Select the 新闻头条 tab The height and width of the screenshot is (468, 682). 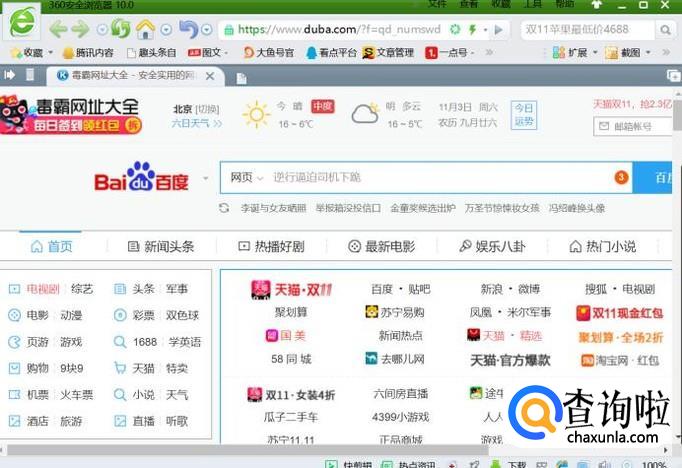(x=160, y=247)
